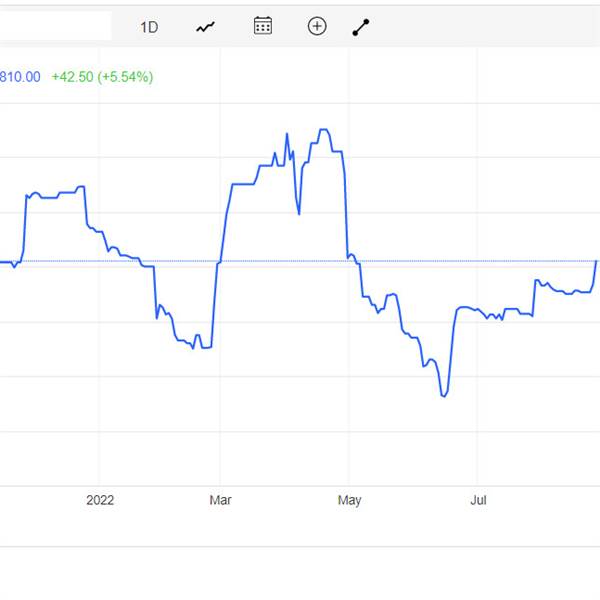This screenshot has width=600, height=600.
Task: Click the late February trough on the line
Action: coord(206,347)
